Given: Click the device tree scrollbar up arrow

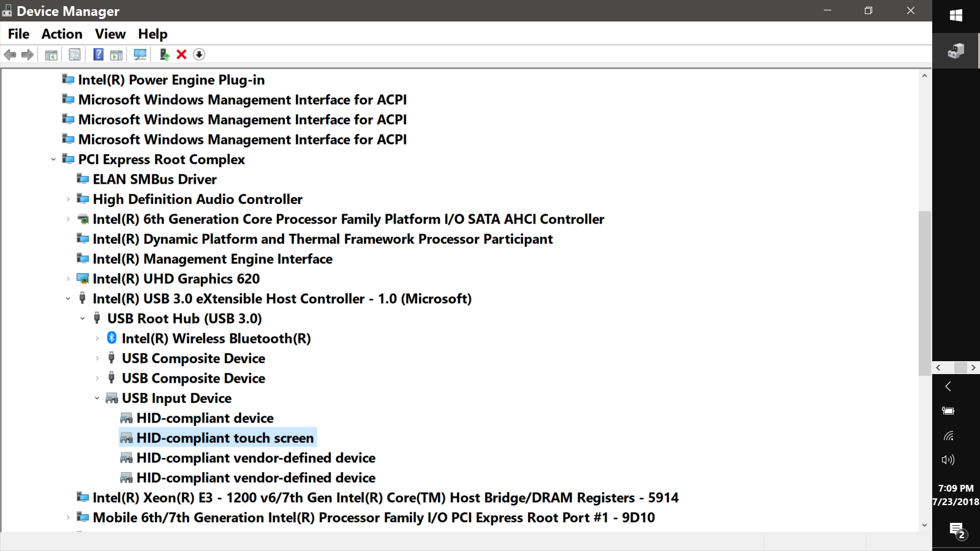Looking at the screenshot, I should [x=925, y=76].
